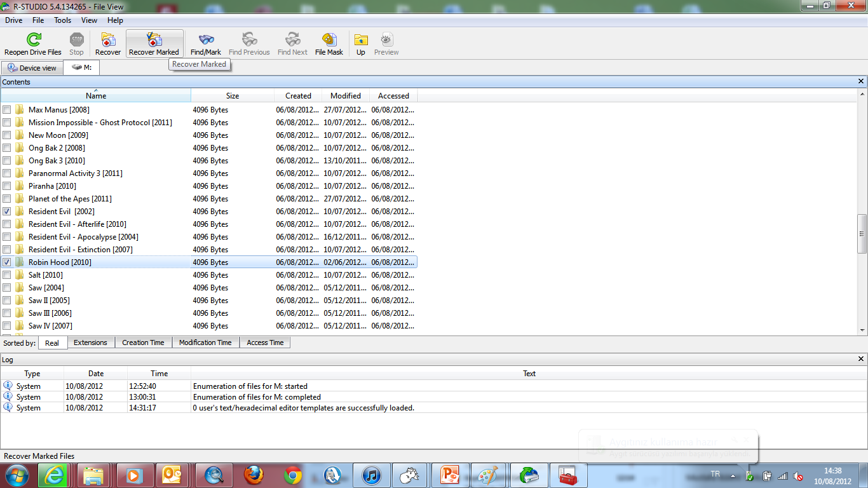
Task: Click the Stop toolbar icon
Action: pyautogui.click(x=76, y=40)
